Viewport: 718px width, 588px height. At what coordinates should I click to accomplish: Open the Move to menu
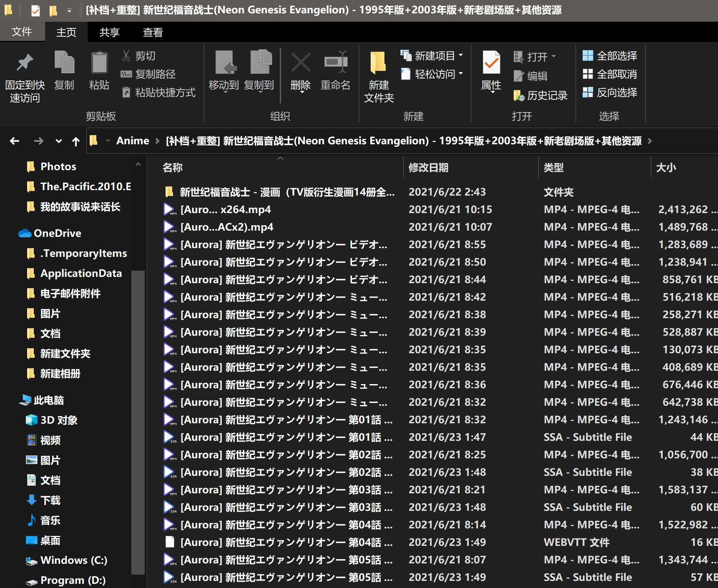click(224, 71)
